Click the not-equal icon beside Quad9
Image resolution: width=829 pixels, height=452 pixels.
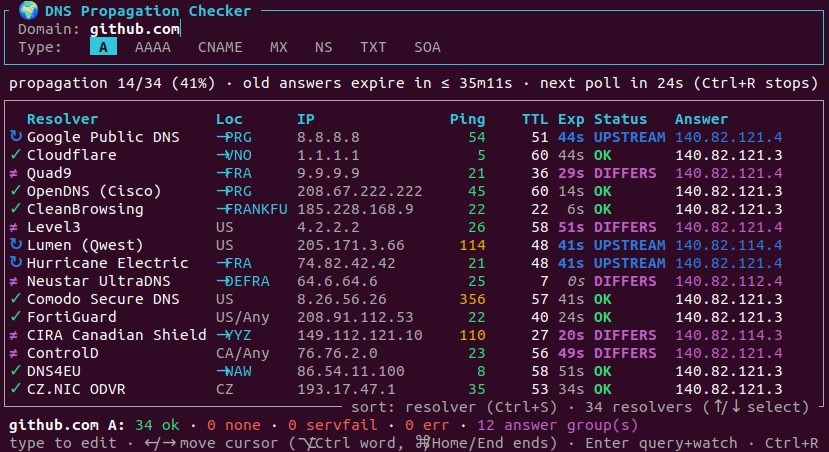point(14,173)
